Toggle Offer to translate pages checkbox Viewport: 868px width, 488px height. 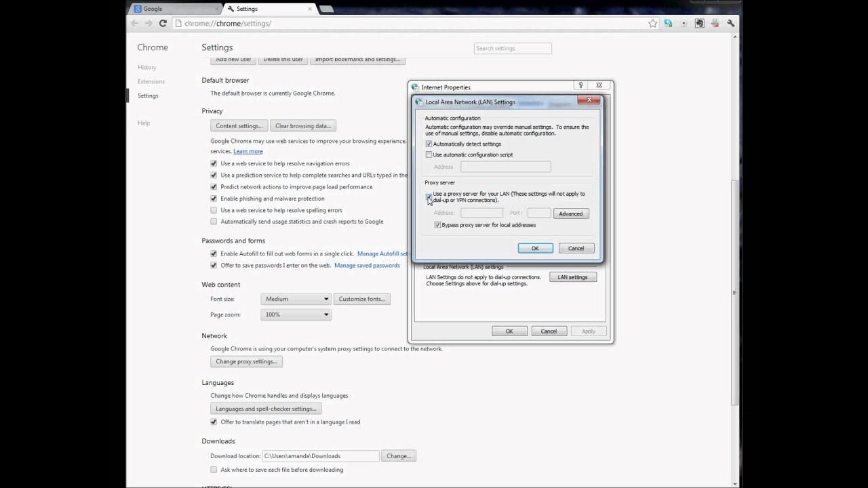click(x=214, y=422)
